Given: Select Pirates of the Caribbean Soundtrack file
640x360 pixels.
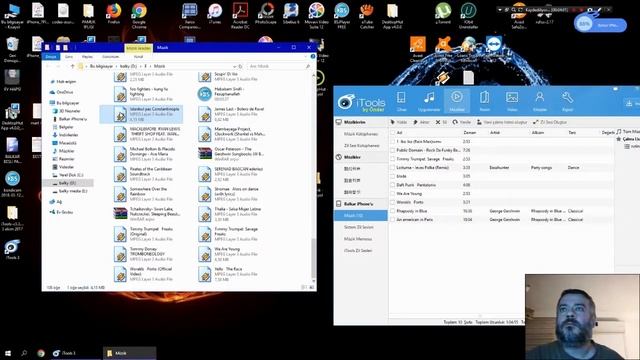Looking at the screenshot, I should [x=144, y=174].
